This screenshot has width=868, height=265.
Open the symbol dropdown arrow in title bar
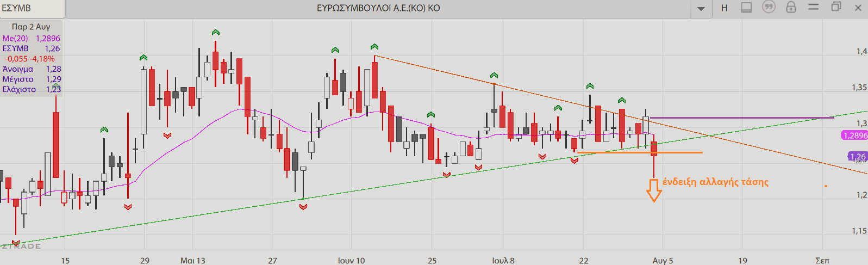coord(701,9)
